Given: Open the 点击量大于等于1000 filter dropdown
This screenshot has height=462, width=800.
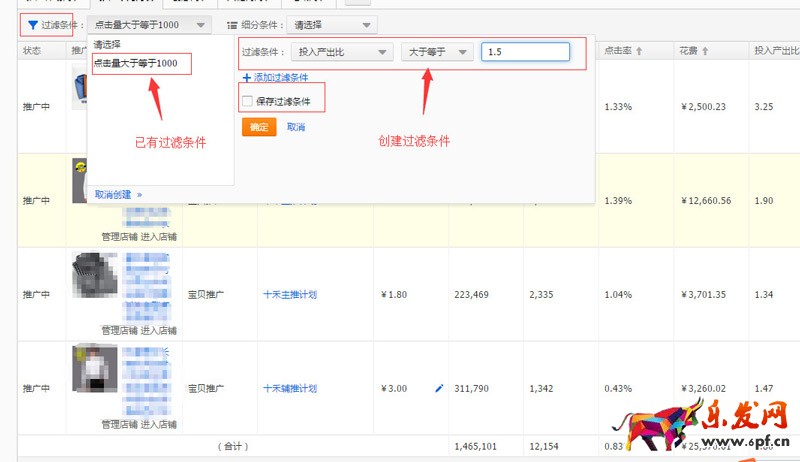Looking at the screenshot, I should (x=148, y=25).
